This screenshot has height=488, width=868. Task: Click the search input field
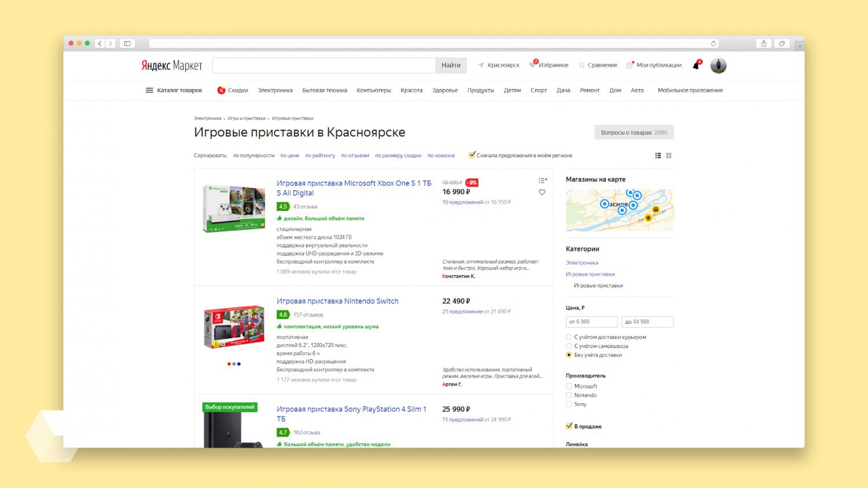(x=323, y=65)
